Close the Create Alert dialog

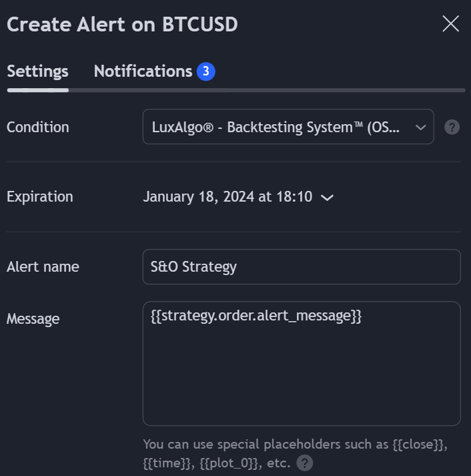(451, 23)
